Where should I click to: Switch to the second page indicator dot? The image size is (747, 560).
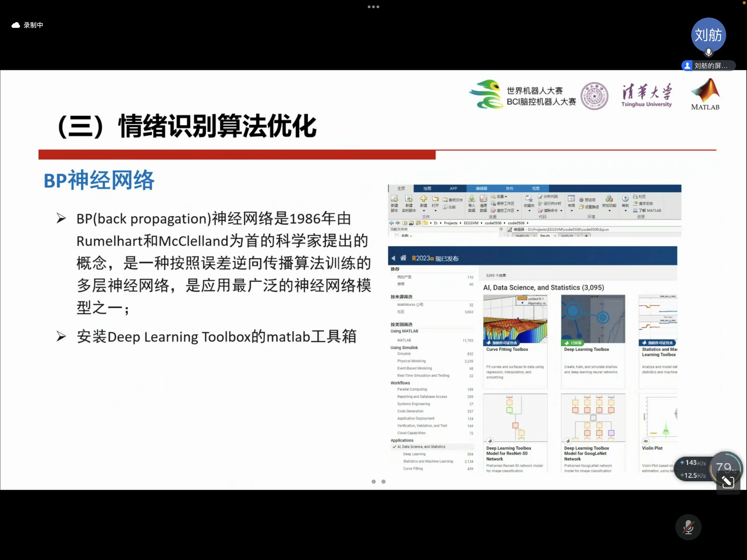tap(383, 482)
